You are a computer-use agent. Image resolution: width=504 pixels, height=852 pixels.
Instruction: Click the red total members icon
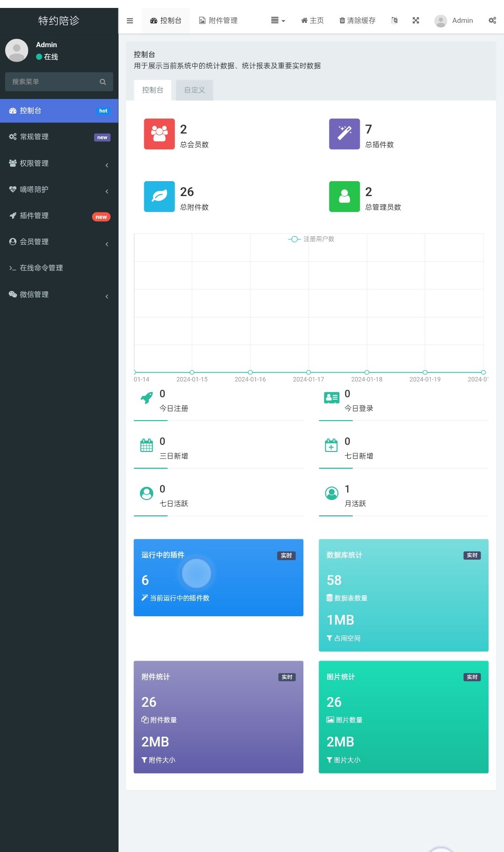(x=159, y=134)
